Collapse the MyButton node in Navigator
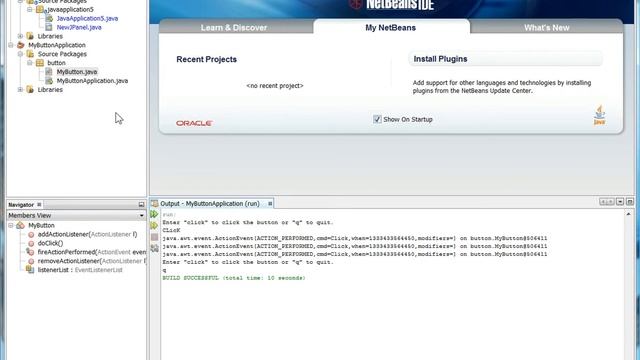Image resolution: width=640 pixels, height=360 pixels. (11, 225)
